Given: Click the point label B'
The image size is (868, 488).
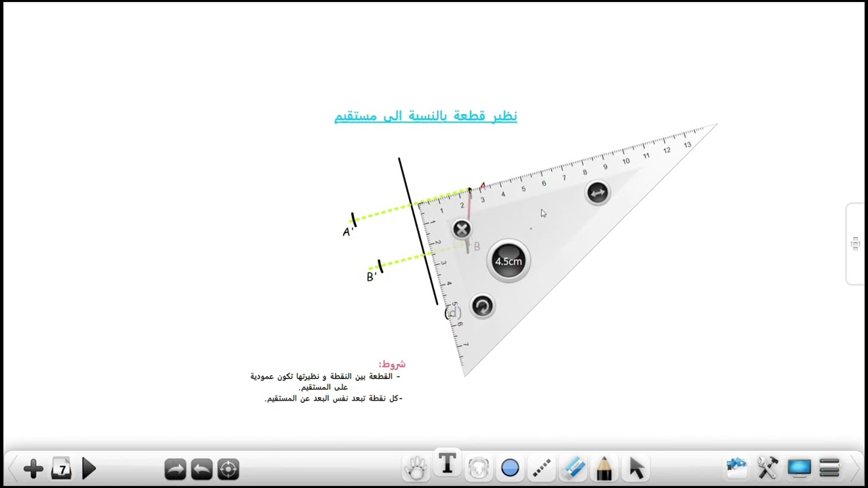Looking at the screenshot, I should click(371, 277).
